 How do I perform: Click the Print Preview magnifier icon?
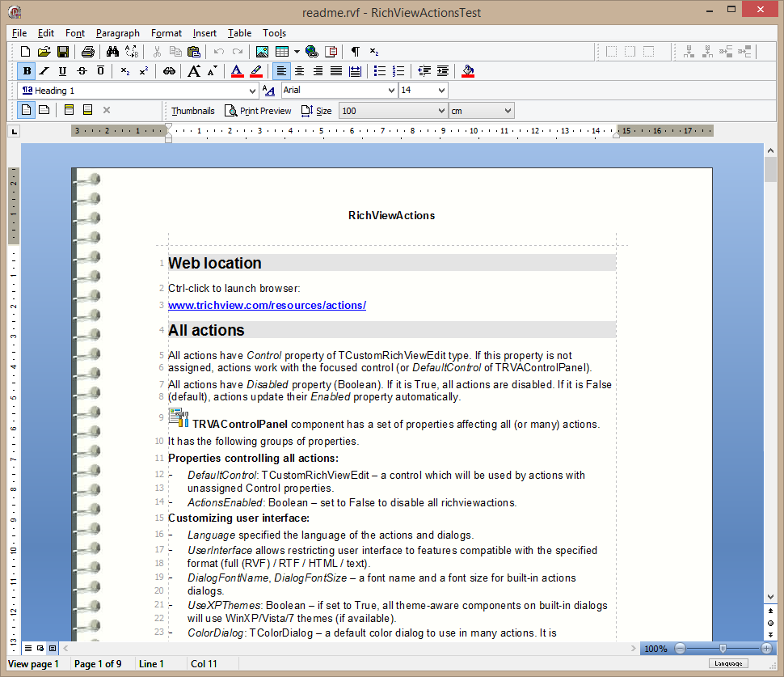(x=230, y=111)
